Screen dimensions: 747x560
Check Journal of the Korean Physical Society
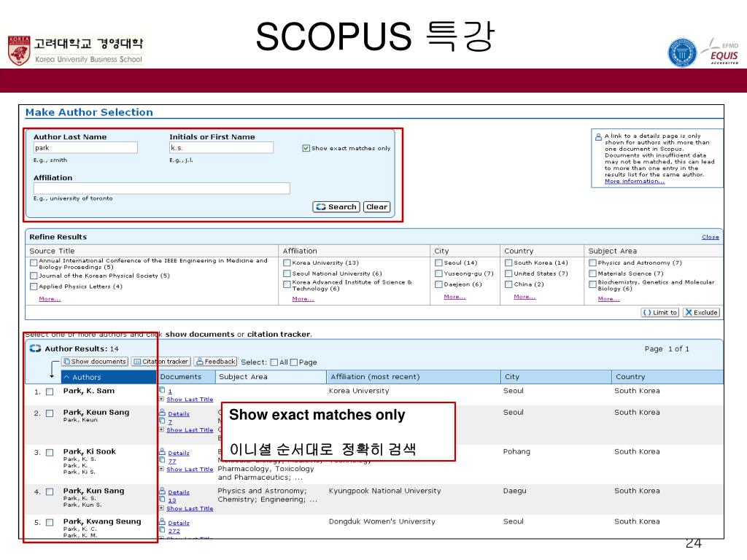coord(34,276)
